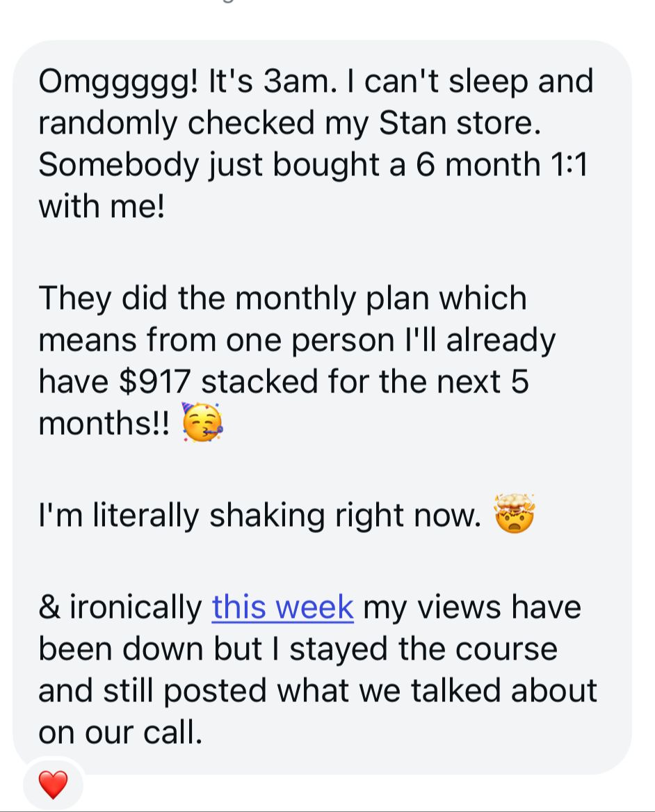The height and width of the screenshot is (812, 655).
Task: Click the '$917' amount in the message
Action: coord(154,382)
